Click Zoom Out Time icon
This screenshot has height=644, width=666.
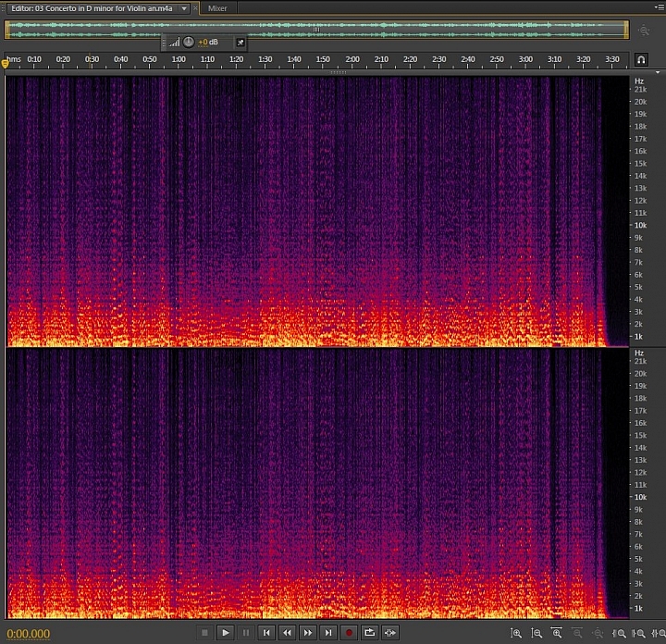click(x=577, y=634)
